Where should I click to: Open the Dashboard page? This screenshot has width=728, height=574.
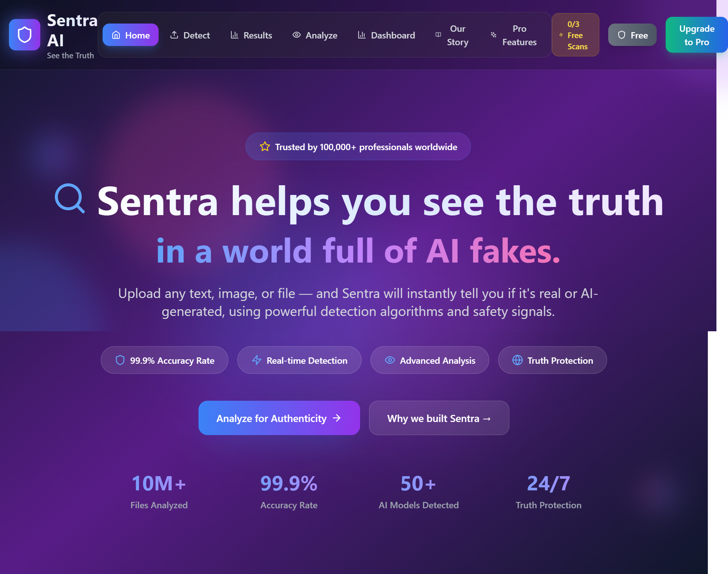click(x=386, y=35)
